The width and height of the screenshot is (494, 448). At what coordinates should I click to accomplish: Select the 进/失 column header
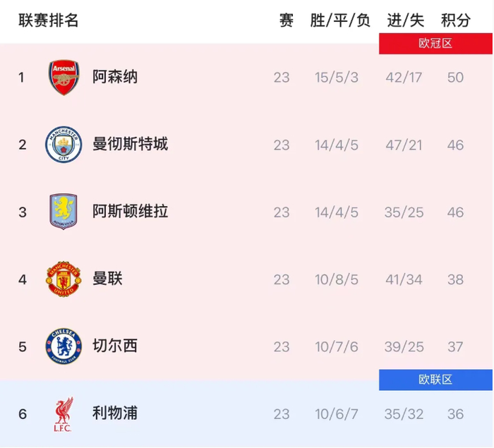[404, 21]
